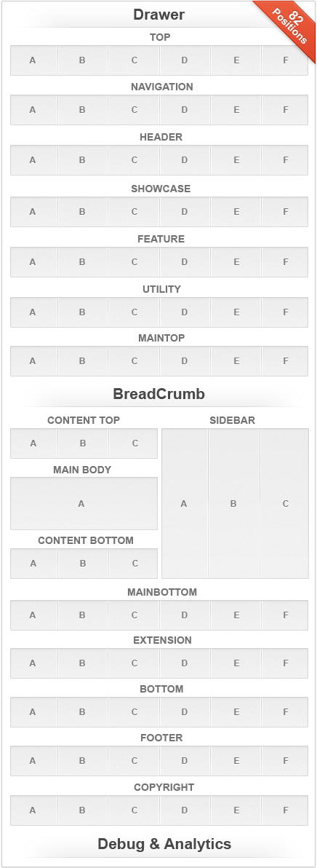Click position A in the MAINTOP row
317x868 pixels.
tap(33, 361)
